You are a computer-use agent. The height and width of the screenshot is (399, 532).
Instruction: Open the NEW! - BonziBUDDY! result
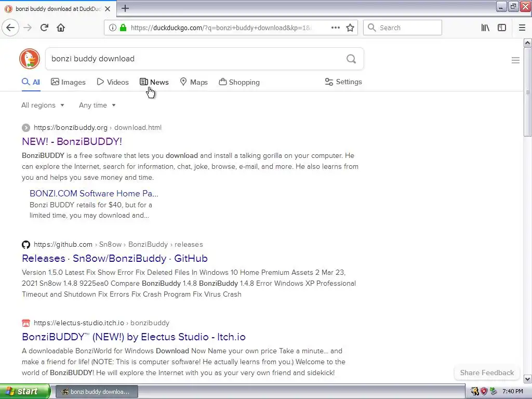click(72, 141)
